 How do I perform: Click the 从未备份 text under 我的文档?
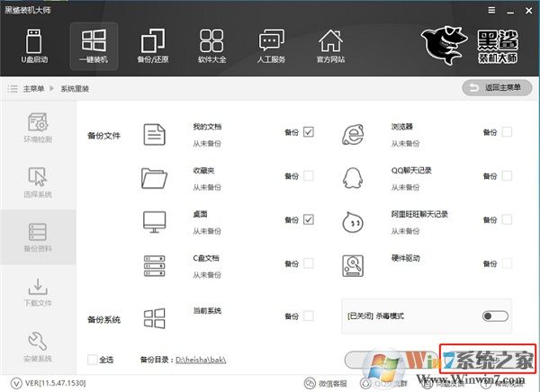tap(207, 144)
